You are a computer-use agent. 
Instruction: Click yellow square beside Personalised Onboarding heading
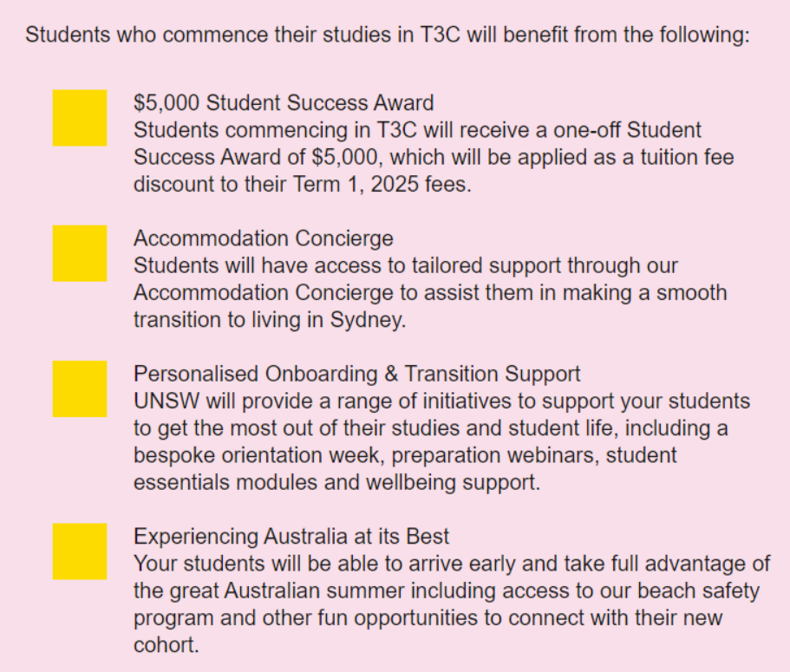click(x=80, y=389)
